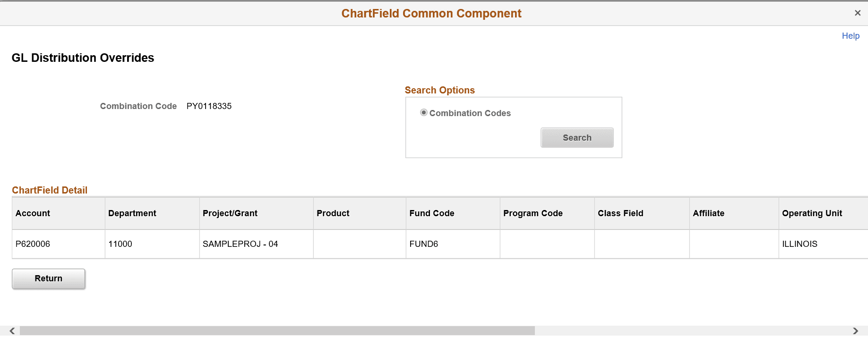Screen dimensions: 868x337
Task: Select the Combination Codes radio button
Action: click(x=424, y=113)
